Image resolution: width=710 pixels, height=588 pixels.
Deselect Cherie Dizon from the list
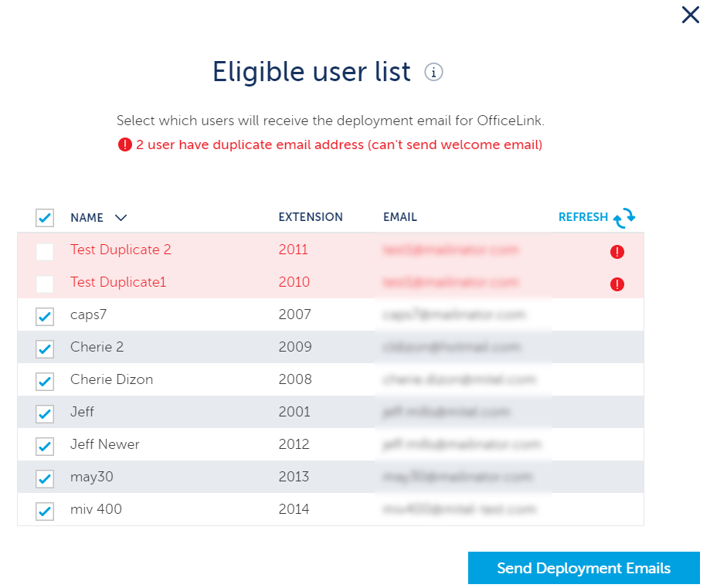tap(45, 381)
